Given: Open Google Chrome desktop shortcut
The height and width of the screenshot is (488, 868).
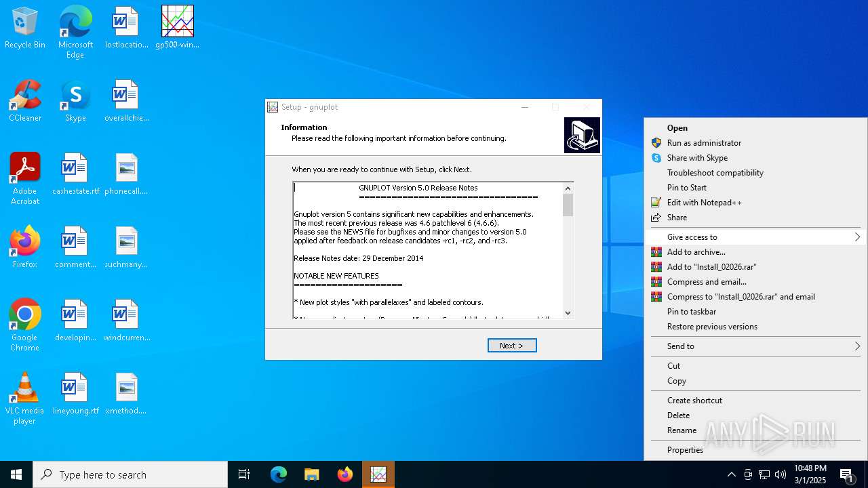Looking at the screenshot, I should (x=25, y=325).
